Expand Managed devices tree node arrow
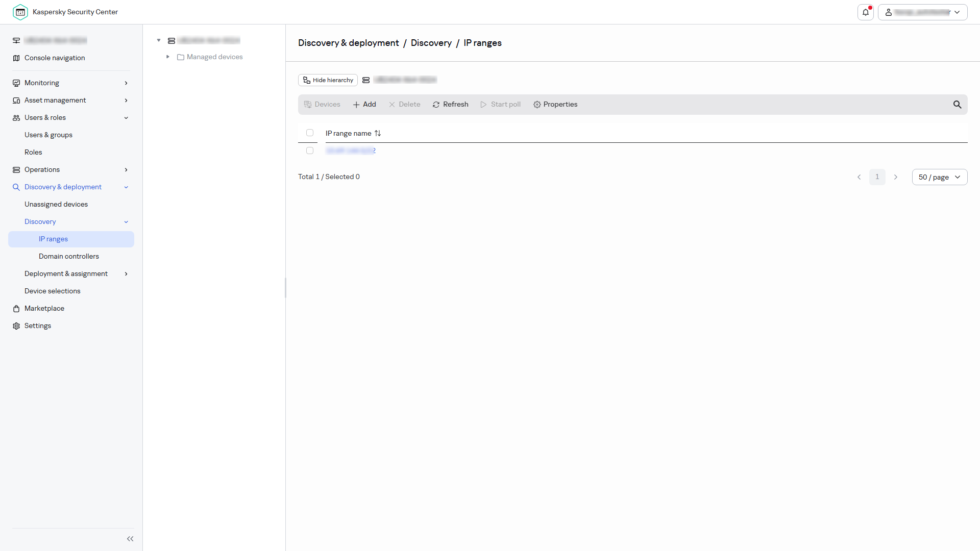Viewport: 980px width, 551px height. pos(167,57)
